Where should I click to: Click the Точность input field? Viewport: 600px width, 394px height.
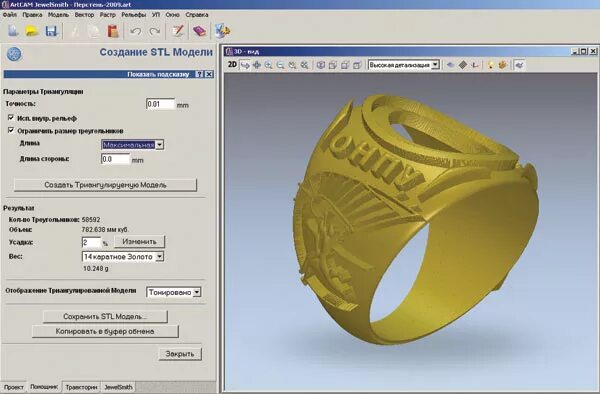(160, 104)
